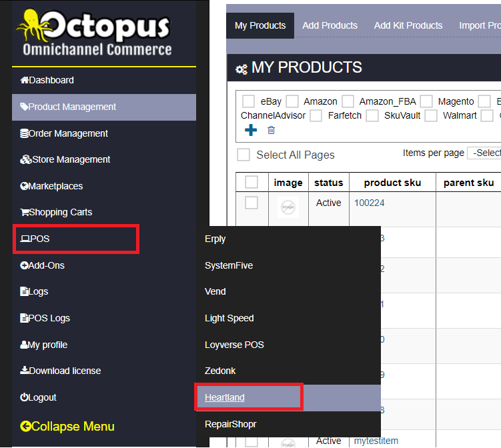Open product SKU 100224 link
Image resolution: width=501 pixels, height=448 pixels.
(369, 203)
